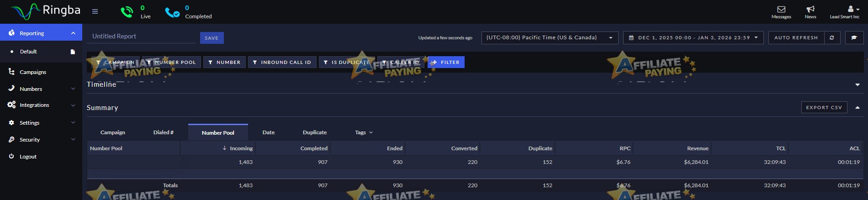Export summary with EXPORT CSV
This screenshot has height=200, width=868.
coord(824,107)
